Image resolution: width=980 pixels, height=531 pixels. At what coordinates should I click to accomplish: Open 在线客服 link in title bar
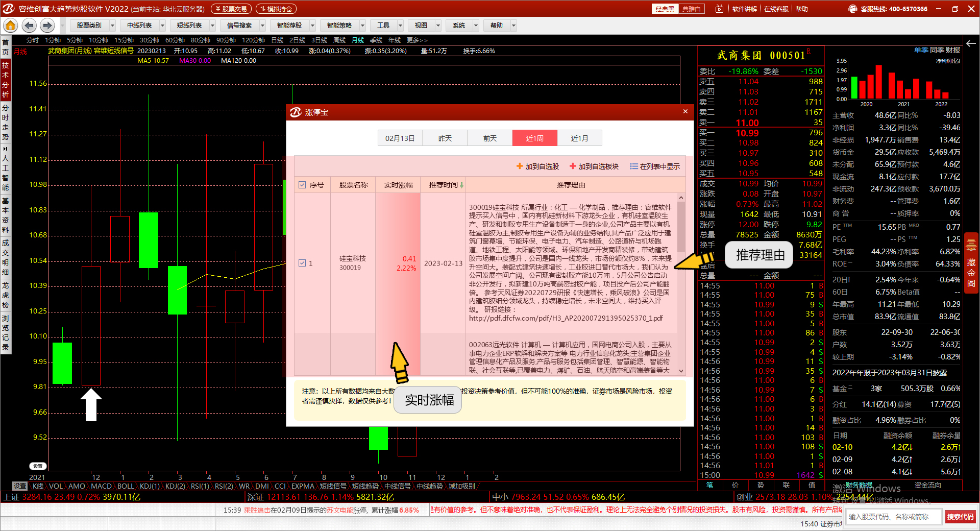pyautogui.click(x=776, y=9)
